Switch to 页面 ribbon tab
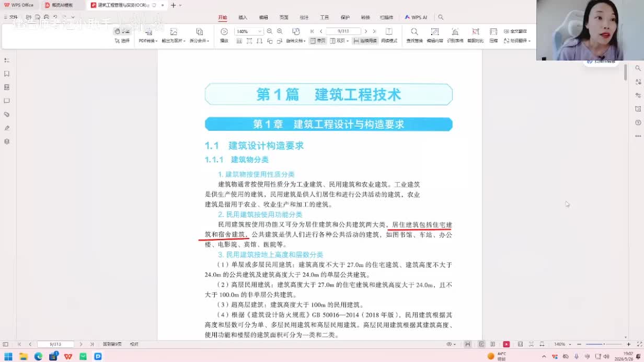644x362 pixels. tap(284, 17)
